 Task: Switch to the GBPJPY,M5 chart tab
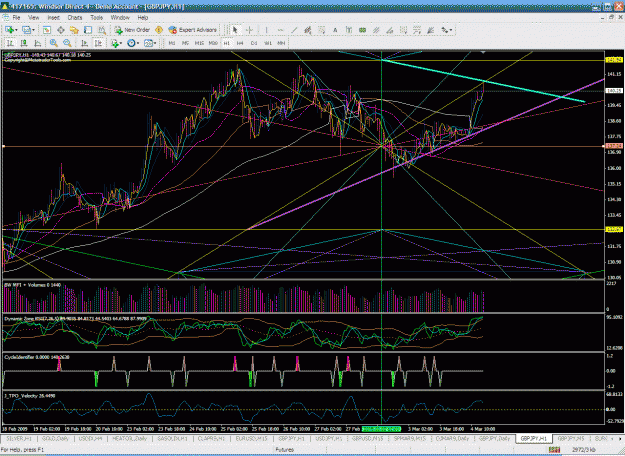[571, 438]
